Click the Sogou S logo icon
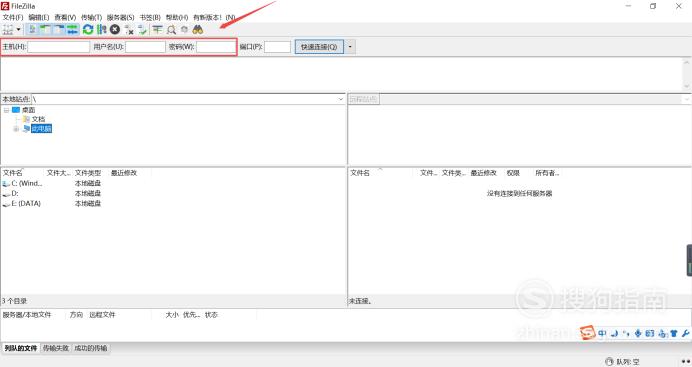Image resolution: width=692 pixels, height=367 pixels. point(587,333)
